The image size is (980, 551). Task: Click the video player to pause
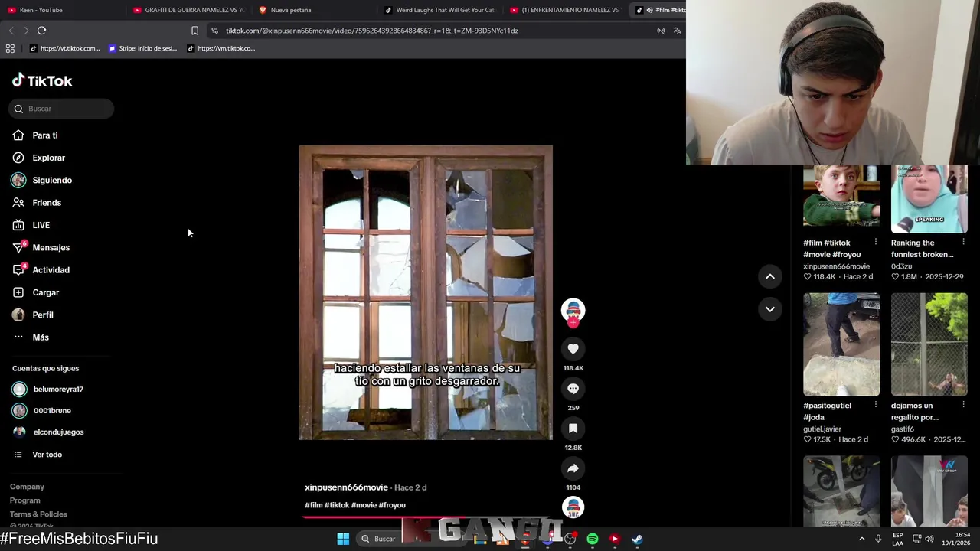point(425,292)
